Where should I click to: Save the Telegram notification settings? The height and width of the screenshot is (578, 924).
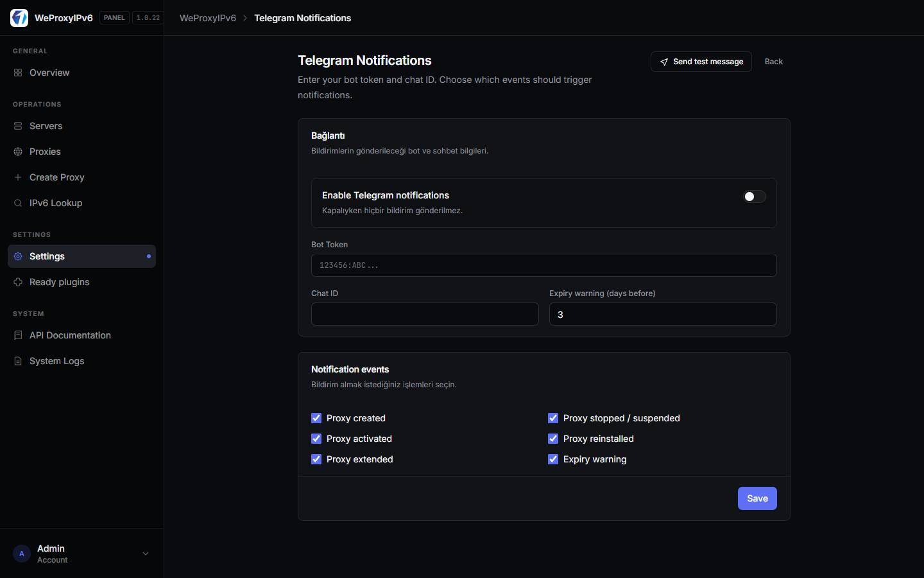click(x=757, y=498)
